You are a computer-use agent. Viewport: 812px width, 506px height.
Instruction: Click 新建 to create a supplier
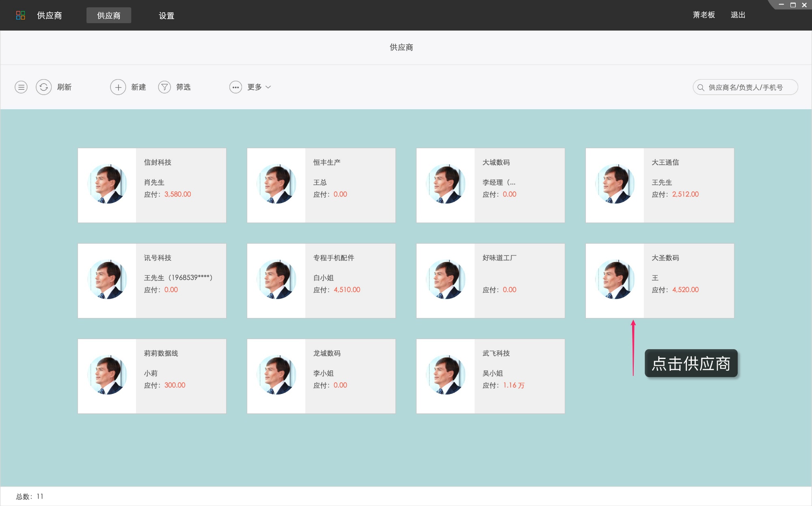pyautogui.click(x=138, y=87)
